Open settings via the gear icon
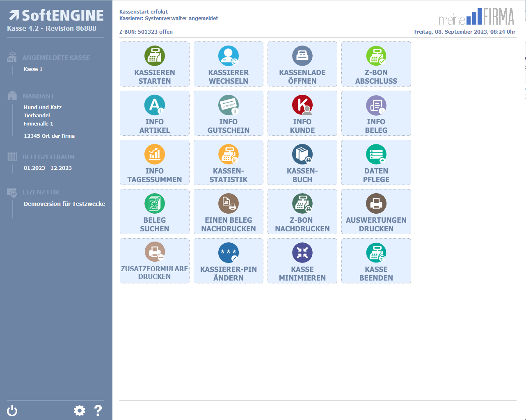Screen dimensions: 526x420 (80, 411)
